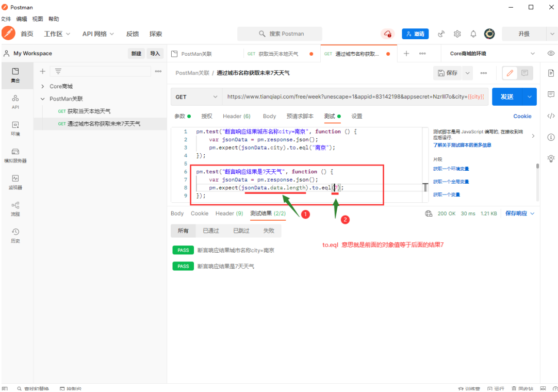Click the 导入 button
The width and height of the screenshot is (558, 392).
tap(155, 54)
